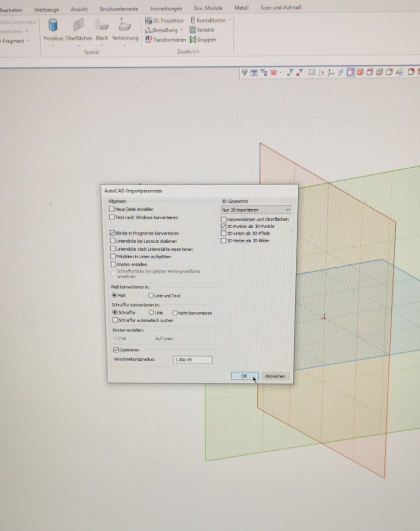Open the Strukturelemente ribbon tab

pyautogui.click(x=118, y=9)
